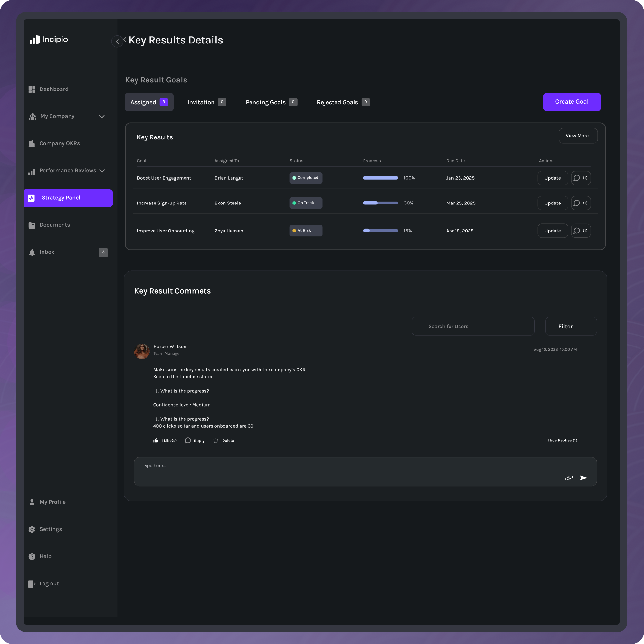Open comments for Boost User Engagement

[x=581, y=178]
